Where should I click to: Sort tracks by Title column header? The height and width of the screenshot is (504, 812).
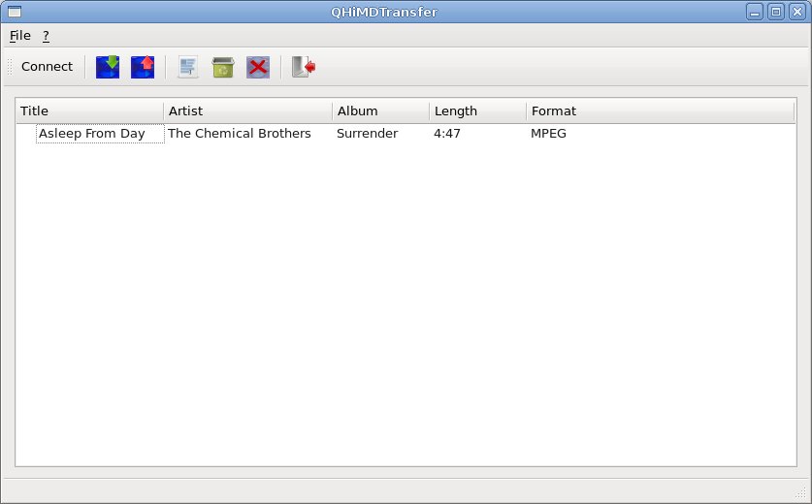click(89, 110)
